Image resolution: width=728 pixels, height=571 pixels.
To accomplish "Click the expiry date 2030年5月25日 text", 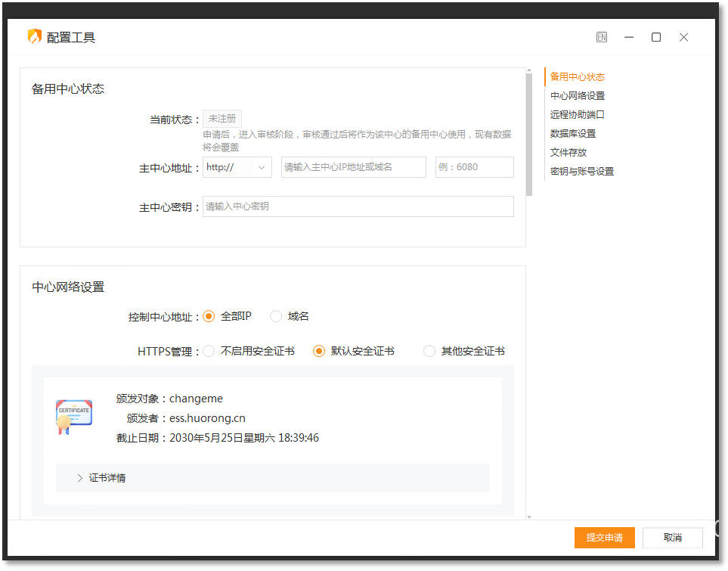I will (244, 438).
